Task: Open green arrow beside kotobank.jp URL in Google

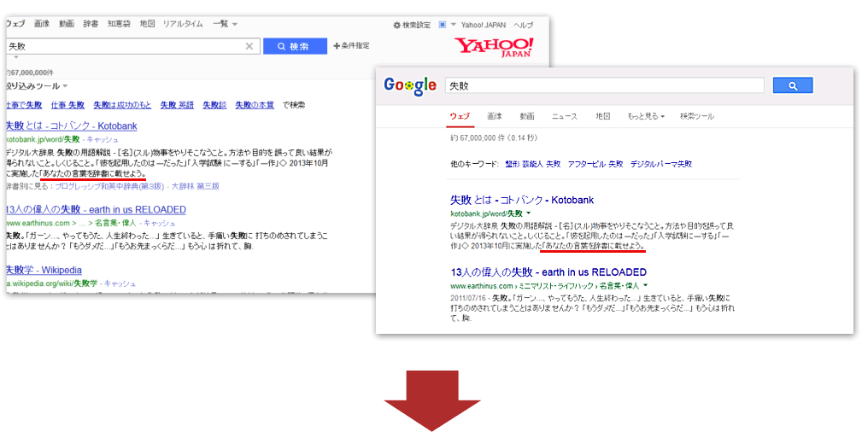Action: click(529, 213)
